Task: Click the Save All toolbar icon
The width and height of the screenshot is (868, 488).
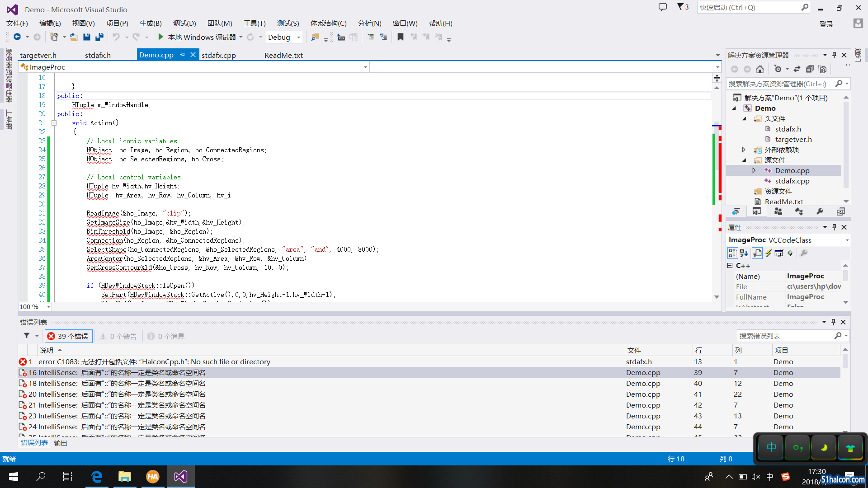Action: click(x=99, y=37)
